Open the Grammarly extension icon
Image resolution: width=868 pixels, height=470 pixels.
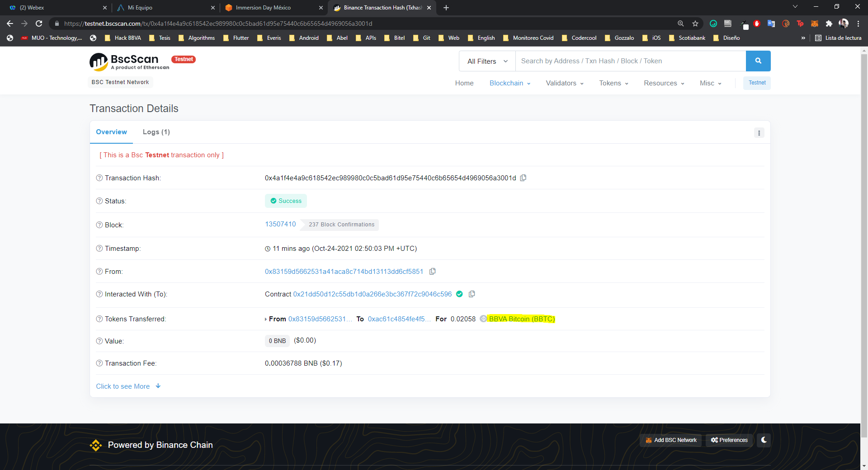pos(713,23)
